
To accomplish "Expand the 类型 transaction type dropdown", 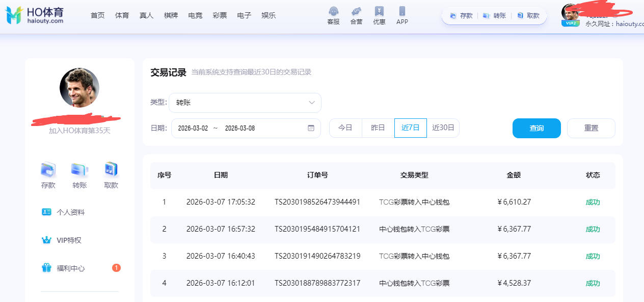I will [245, 103].
